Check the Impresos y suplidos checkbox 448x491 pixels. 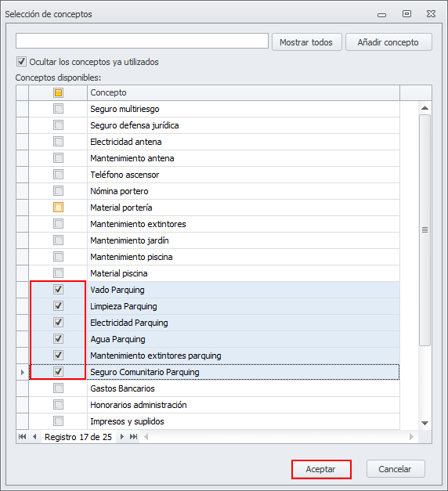(x=58, y=421)
